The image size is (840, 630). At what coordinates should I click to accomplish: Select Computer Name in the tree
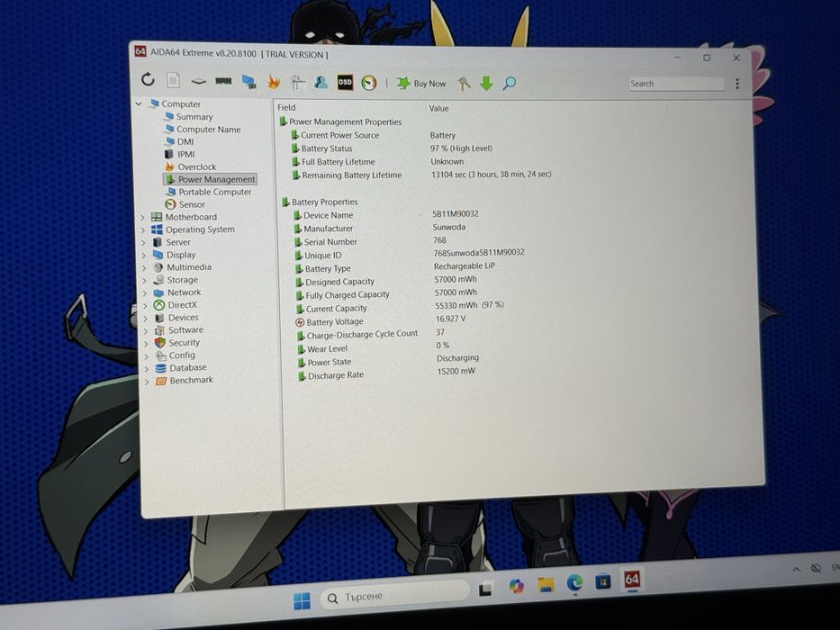click(203, 129)
